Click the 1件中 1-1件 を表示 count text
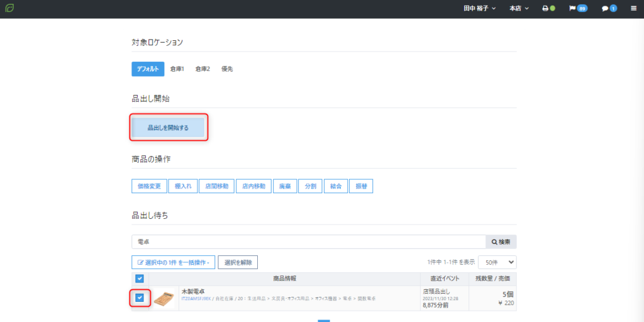644x322 pixels. pyautogui.click(x=451, y=262)
